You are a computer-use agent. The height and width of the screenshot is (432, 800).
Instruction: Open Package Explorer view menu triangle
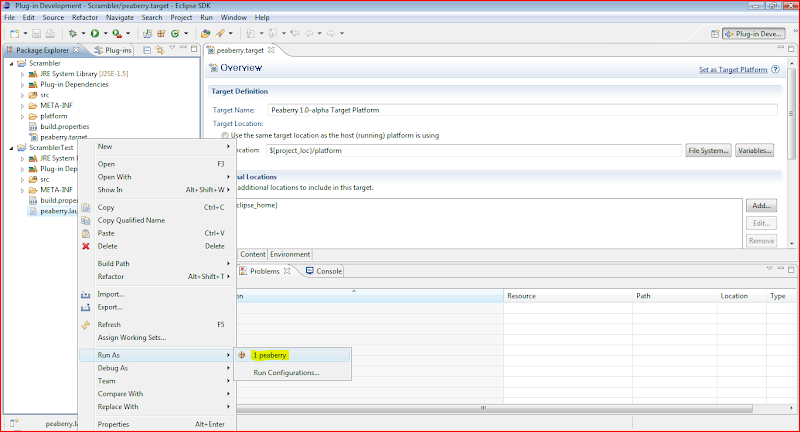[x=172, y=48]
